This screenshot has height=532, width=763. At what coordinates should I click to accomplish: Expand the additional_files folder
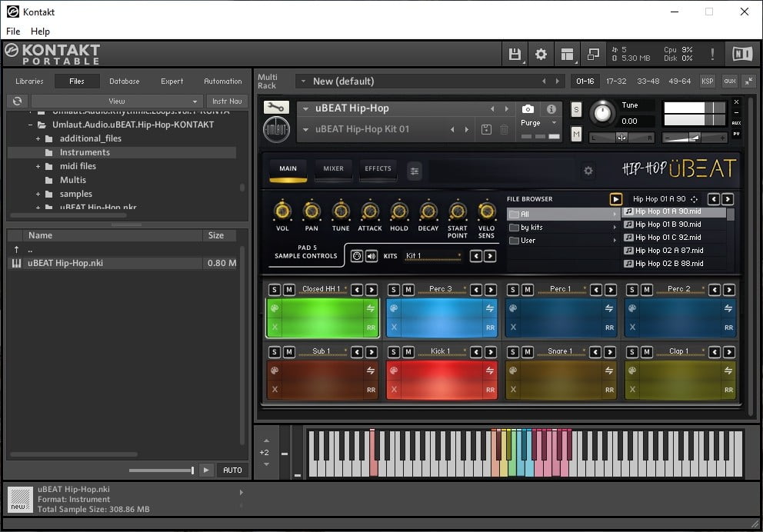pyautogui.click(x=38, y=138)
